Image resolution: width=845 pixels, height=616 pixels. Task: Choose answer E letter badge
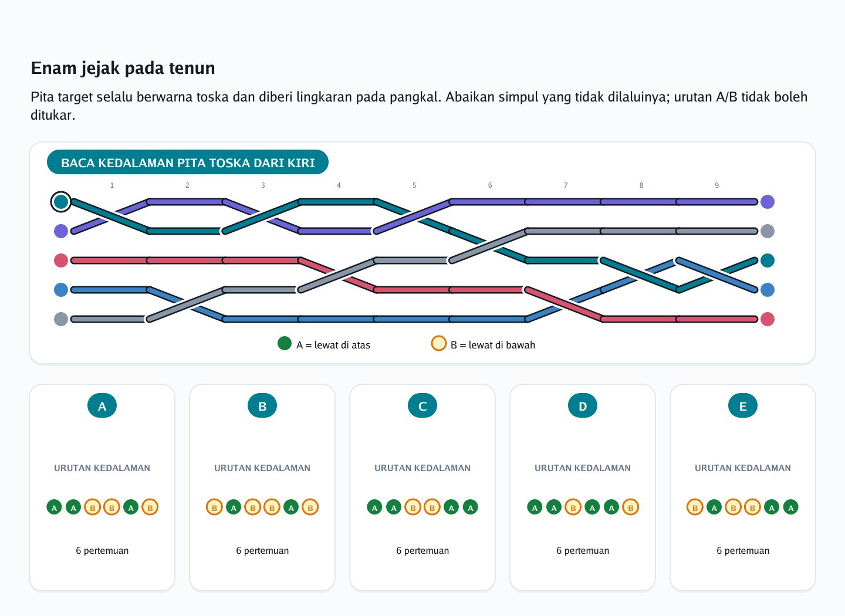coord(743,405)
